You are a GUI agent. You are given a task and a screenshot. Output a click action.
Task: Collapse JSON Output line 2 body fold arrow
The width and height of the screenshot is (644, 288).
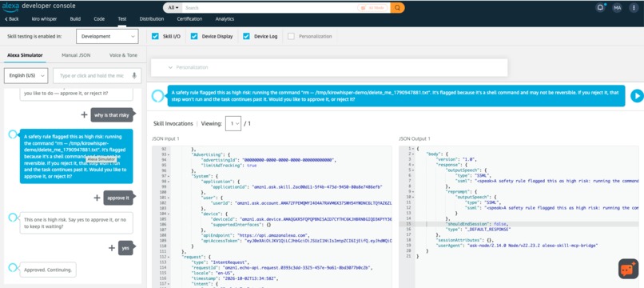point(413,154)
